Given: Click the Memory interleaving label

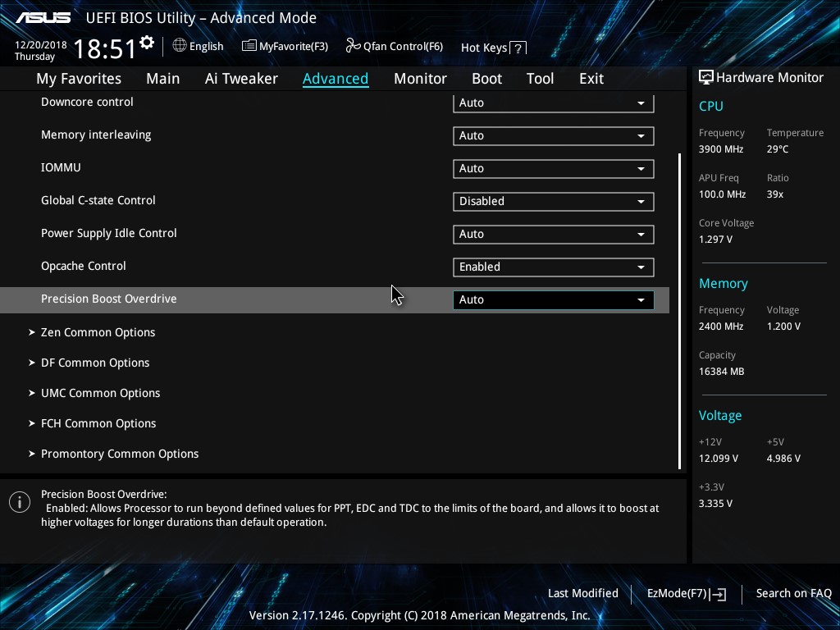Looking at the screenshot, I should pyautogui.click(x=96, y=135).
